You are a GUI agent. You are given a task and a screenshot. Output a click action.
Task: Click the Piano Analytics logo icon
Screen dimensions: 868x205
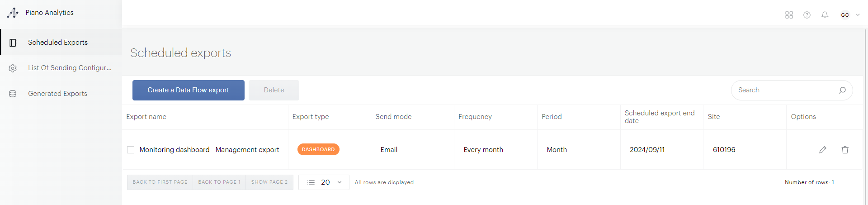click(13, 13)
